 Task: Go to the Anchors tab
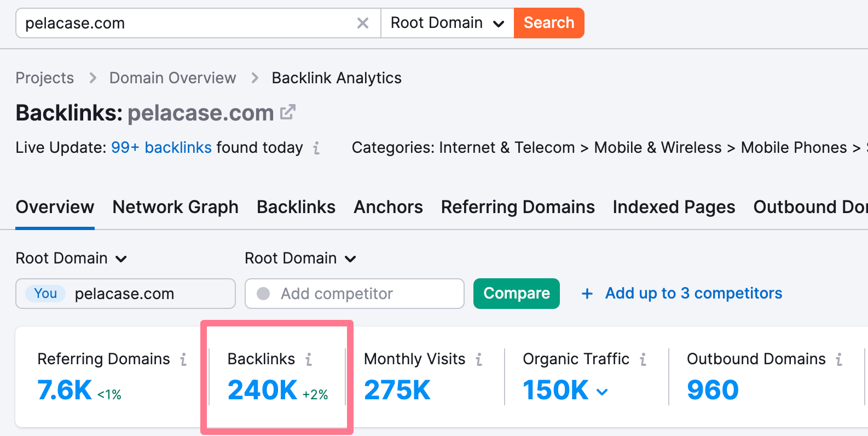[x=388, y=207]
